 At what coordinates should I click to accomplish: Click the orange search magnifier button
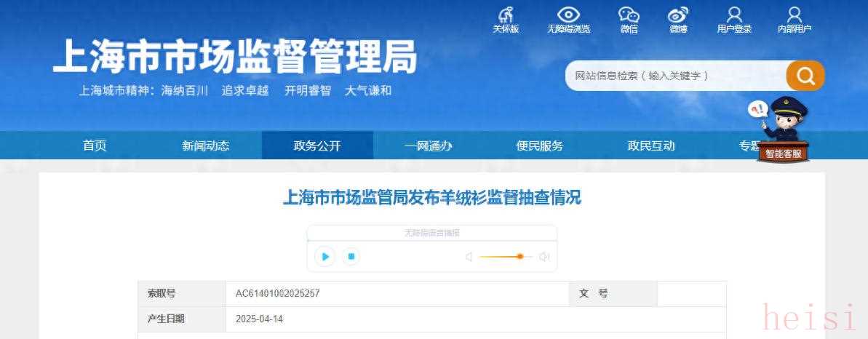[x=805, y=76]
